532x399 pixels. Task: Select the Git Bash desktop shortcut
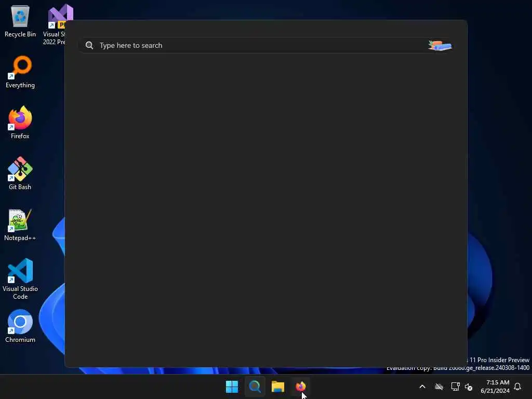[20, 174]
